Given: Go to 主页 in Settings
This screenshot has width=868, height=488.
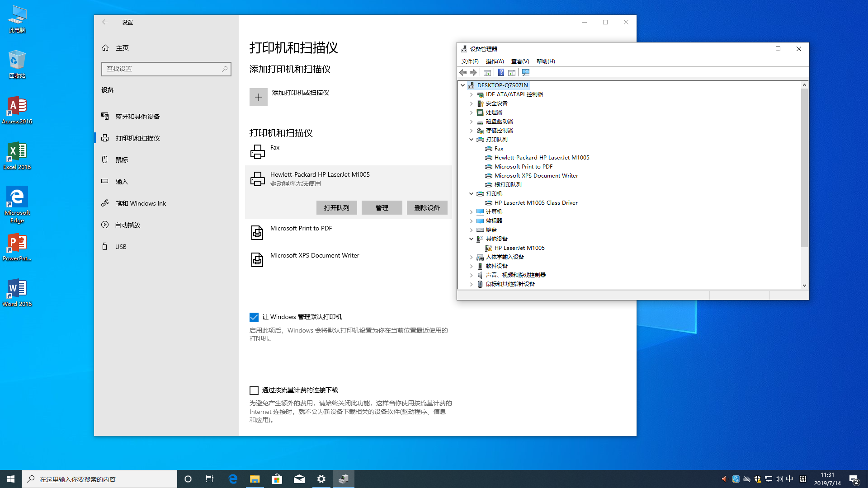Looking at the screenshot, I should coord(166,48).
